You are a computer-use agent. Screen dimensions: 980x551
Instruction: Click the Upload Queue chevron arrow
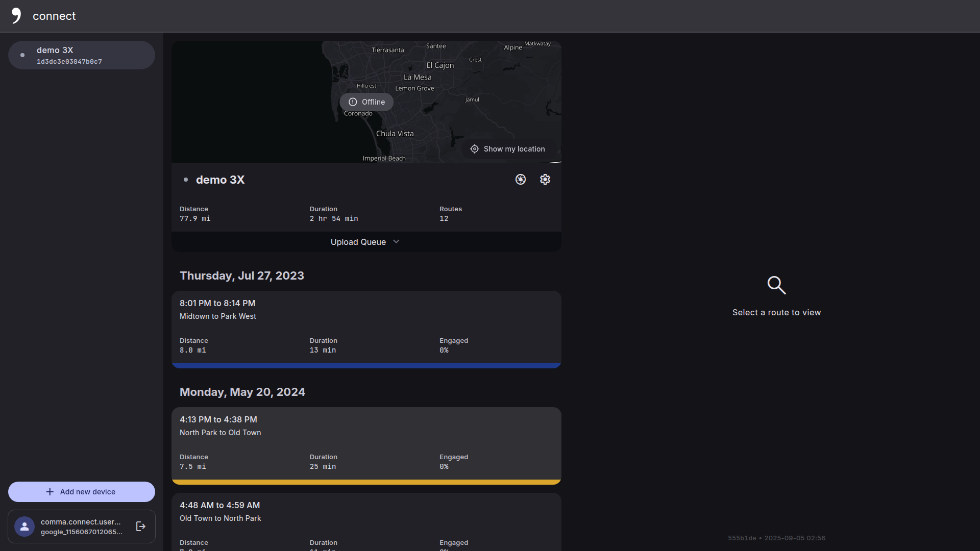click(x=397, y=242)
